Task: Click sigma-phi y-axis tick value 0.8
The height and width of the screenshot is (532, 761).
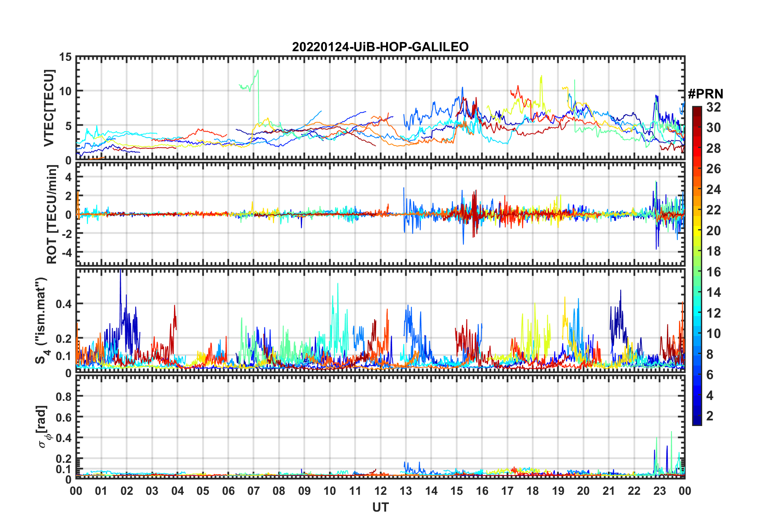Action: point(64,396)
